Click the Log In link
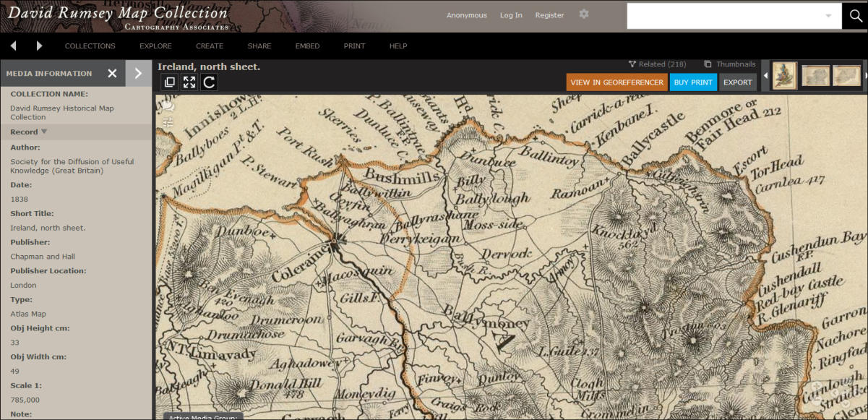Screen dimensions: 868x420 [511, 15]
